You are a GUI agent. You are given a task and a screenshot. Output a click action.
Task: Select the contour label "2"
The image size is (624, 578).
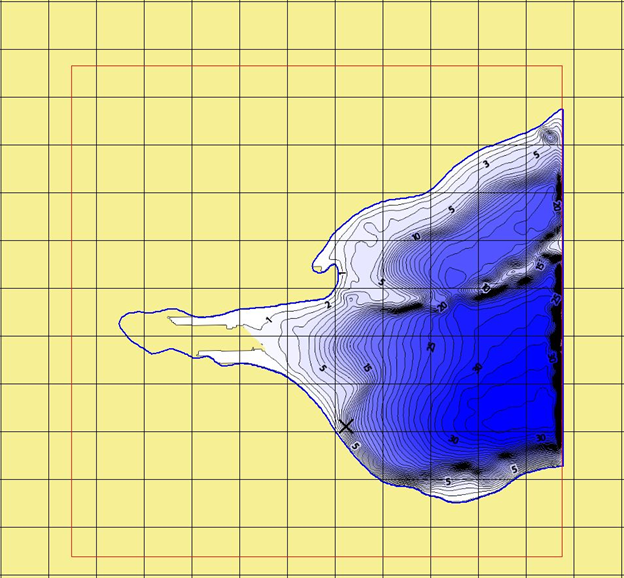pos(328,305)
